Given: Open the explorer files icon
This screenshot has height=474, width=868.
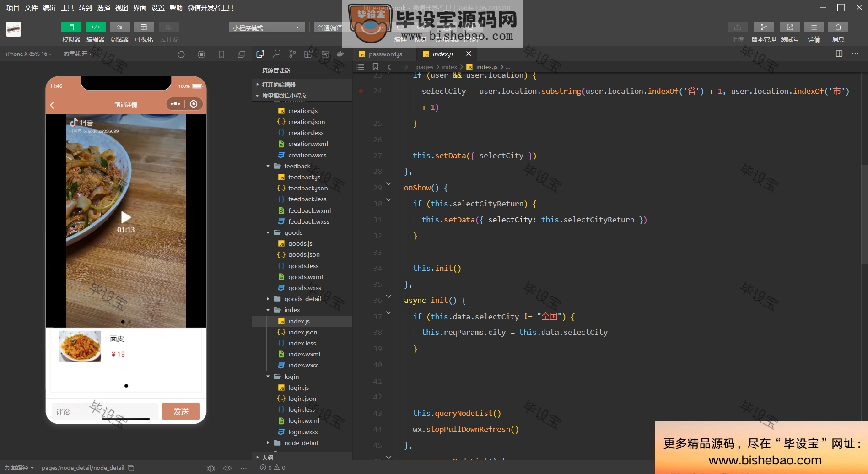Looking at the screenshot, I should [260, 54].
